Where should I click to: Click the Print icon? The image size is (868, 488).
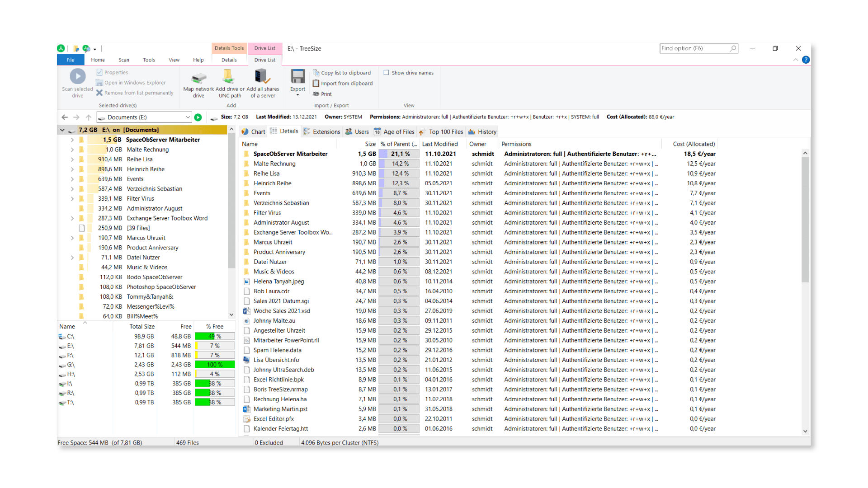click(x=316, y=94)
